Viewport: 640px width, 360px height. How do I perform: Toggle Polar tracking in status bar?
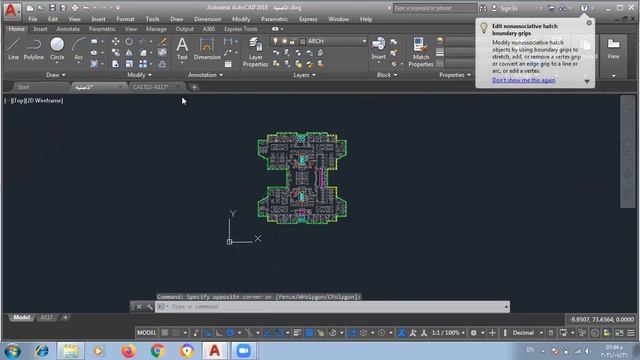click(x=231, y=333)
